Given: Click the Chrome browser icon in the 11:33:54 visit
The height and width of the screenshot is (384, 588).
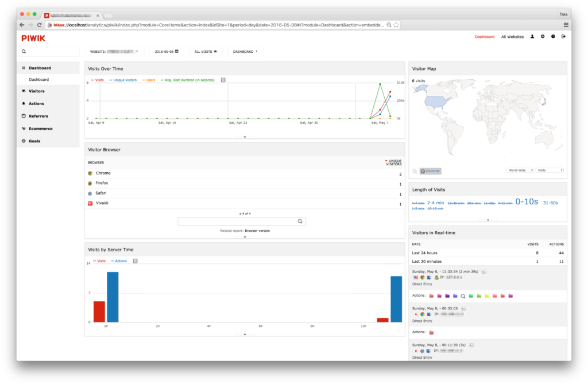Looking at the screenshot, I should [x=422, y=277].
